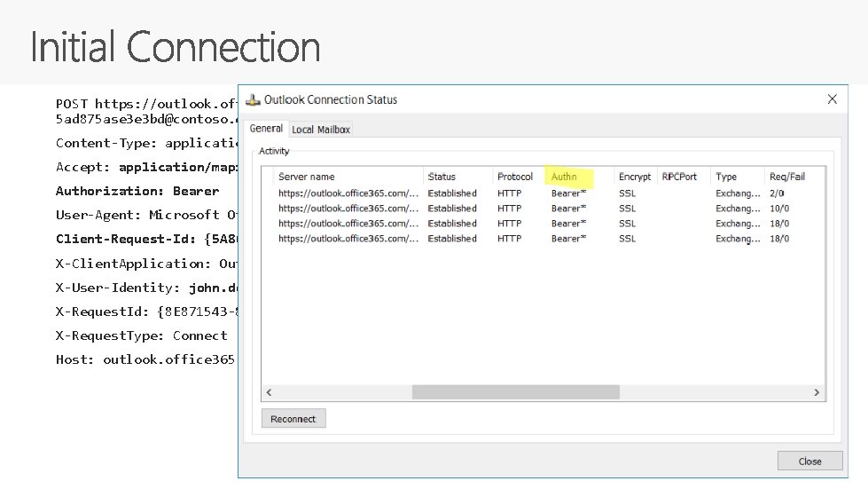Click the X-ClientApplication header line
This screenshot has height=489, width=868.
click(x=146, y=264)
